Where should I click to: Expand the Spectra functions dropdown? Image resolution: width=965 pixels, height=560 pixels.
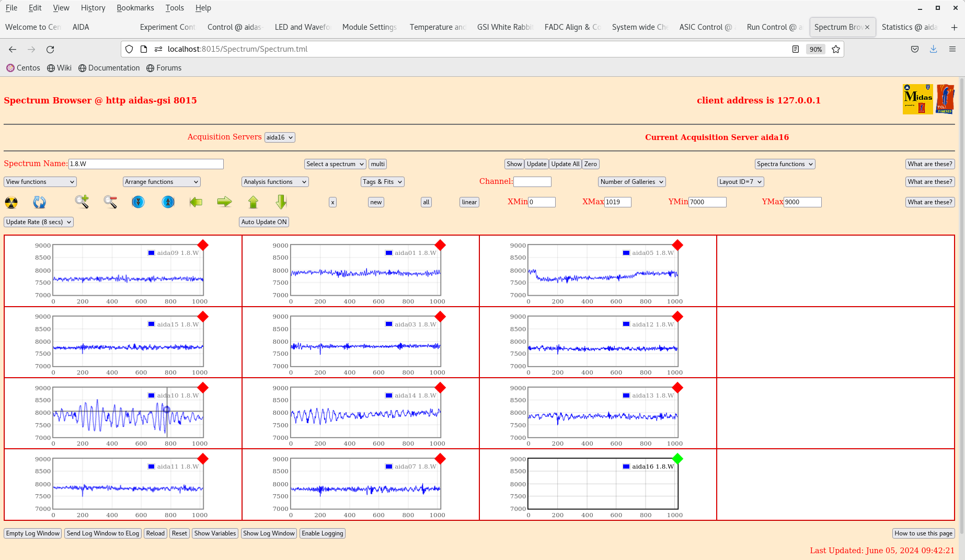coord(785,164)
